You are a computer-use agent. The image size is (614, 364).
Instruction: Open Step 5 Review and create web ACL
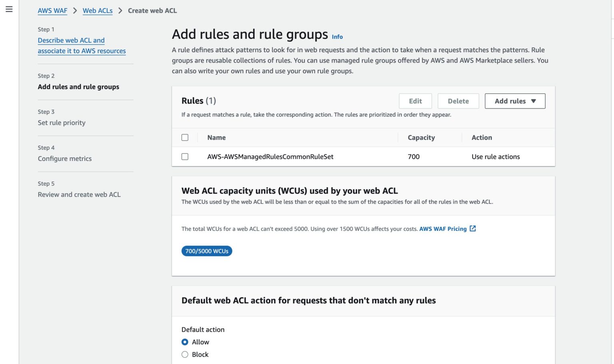pos(79,194)
